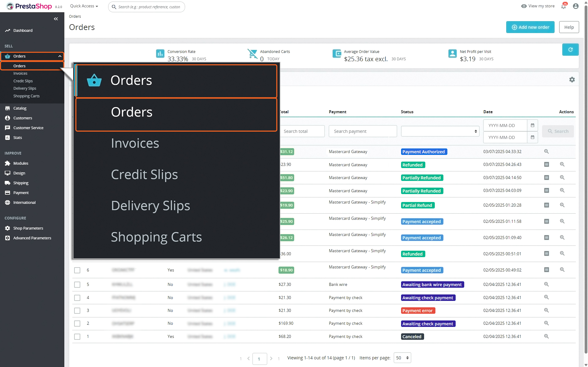Screen dimensions: 588x367
Task: View order dated 02/05/2025 01:09:40 magnifier
Action: pyautogui.click(x=562, y=238)
